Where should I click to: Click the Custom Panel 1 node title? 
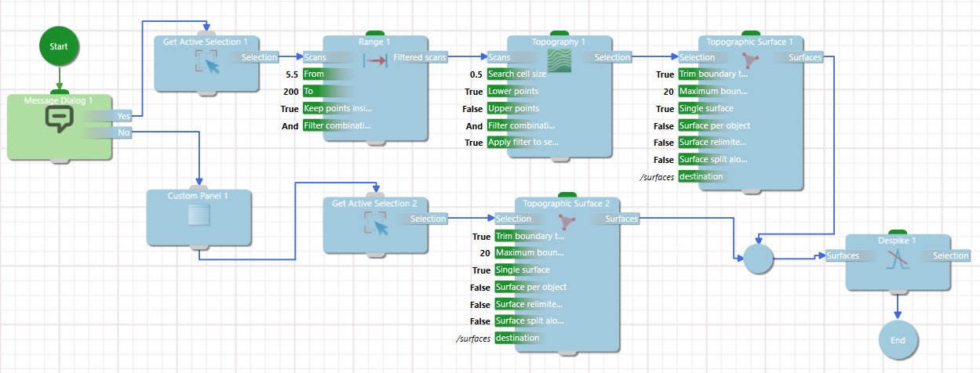[199, 195]
